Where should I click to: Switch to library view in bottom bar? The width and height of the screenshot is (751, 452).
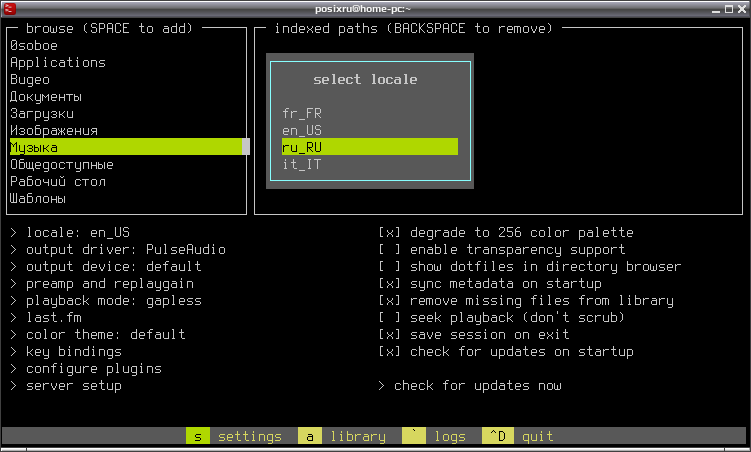point(358,436)
